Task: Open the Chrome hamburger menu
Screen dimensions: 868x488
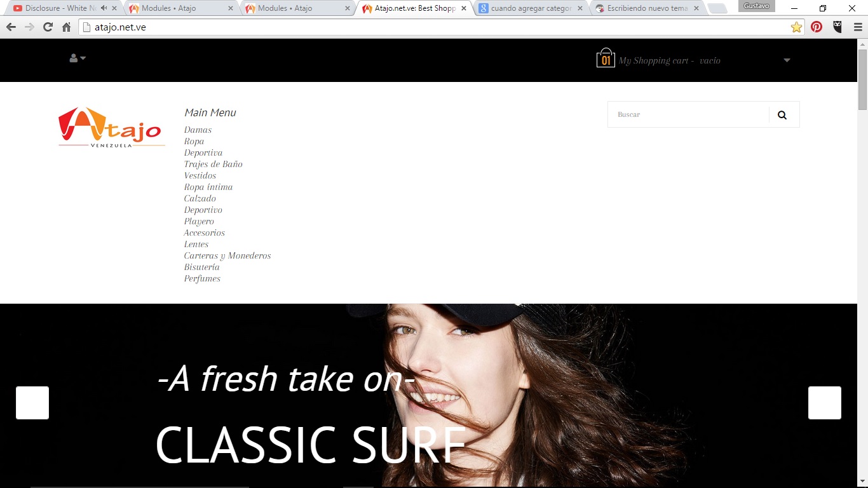Action: (857, 27)
